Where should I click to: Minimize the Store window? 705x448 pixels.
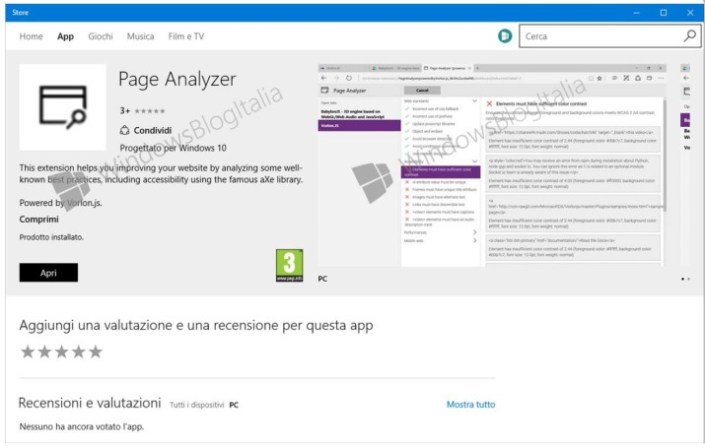click(636, 13)
